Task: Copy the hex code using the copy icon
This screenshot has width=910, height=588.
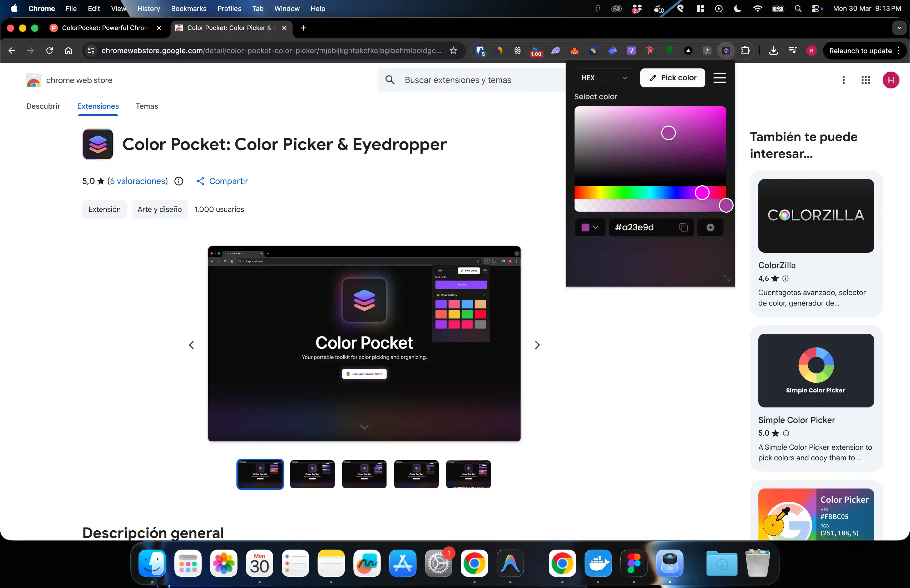Action: [x=683, y=227]
